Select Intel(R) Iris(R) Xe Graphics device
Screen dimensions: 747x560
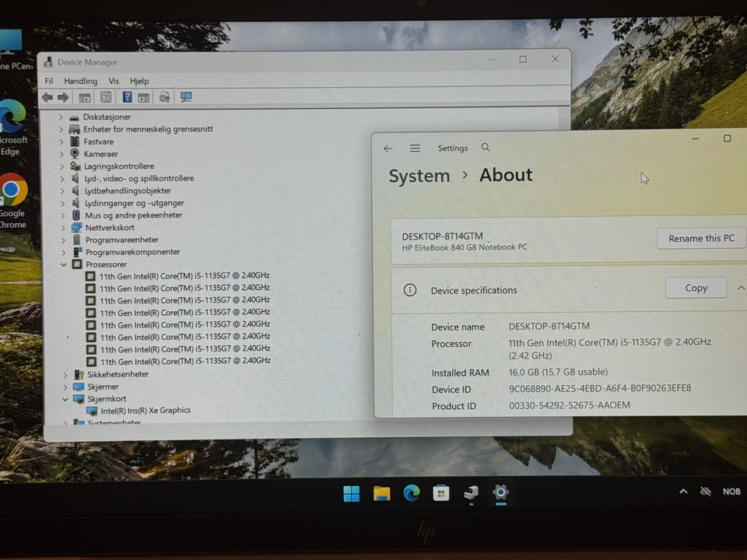pos(146,410)
